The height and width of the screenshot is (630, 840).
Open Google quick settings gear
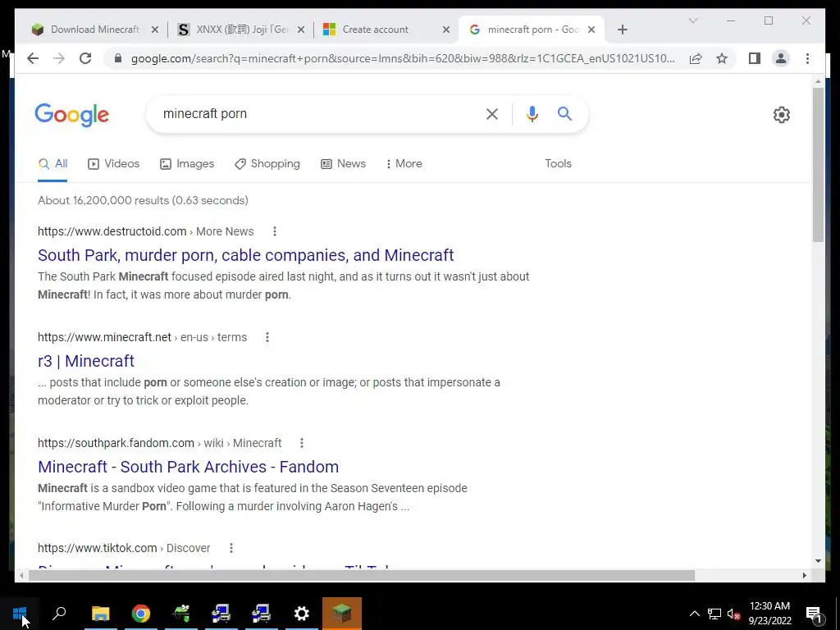tap(782, 115)
